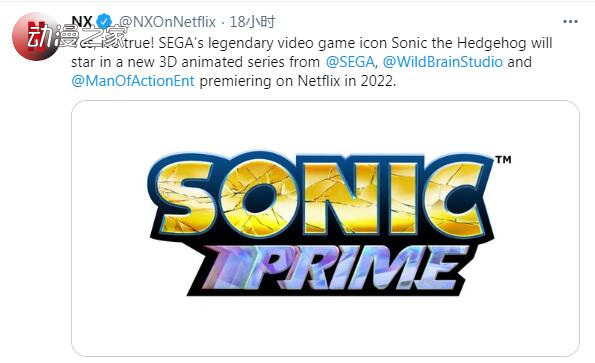Click the white 动漫之家 watermark text

(76, 36)
